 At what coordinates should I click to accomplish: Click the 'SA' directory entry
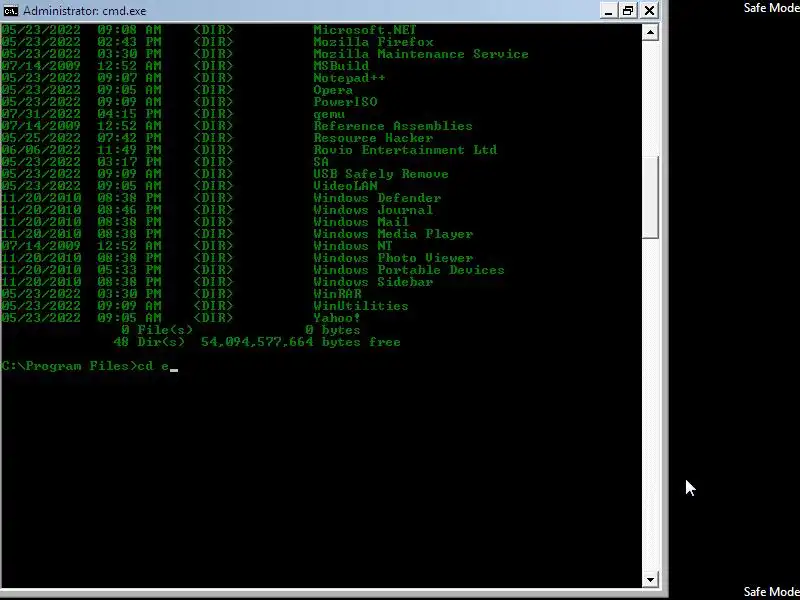(321, 162)
